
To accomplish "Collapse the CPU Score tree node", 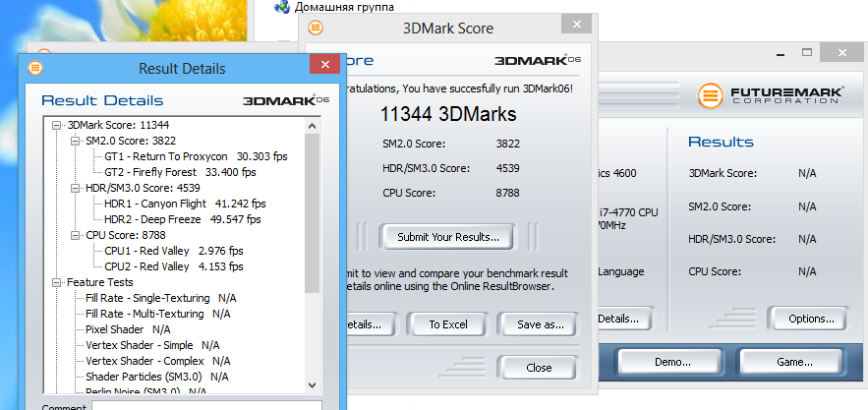I will coord(75,235).
